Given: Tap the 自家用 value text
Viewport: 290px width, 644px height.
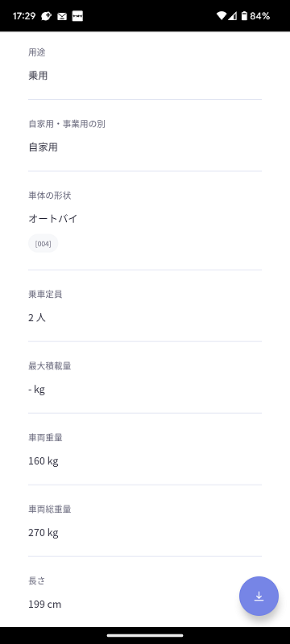Looking at the screenshot, I should pos(43,147).
